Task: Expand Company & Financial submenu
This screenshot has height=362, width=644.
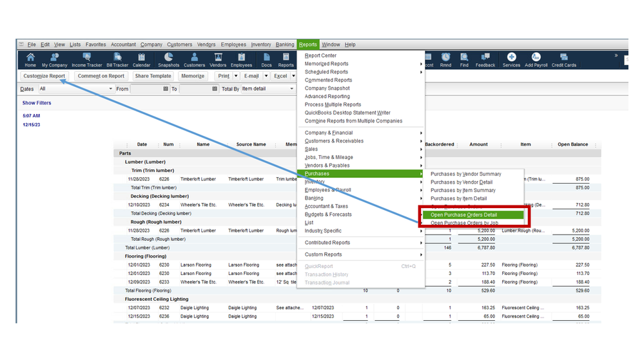Action: pos(360,133)
